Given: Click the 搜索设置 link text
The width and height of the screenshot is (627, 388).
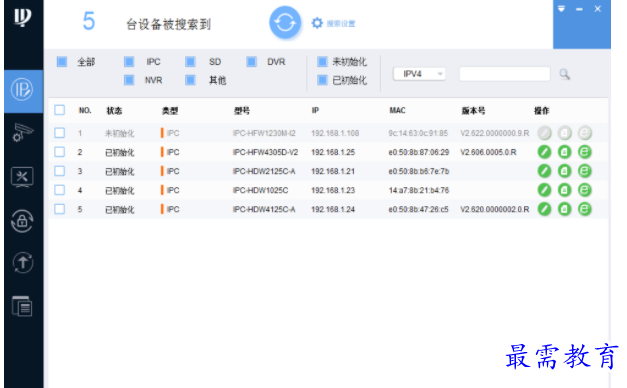Looking at the screenshot, I should tap(341, 24).
